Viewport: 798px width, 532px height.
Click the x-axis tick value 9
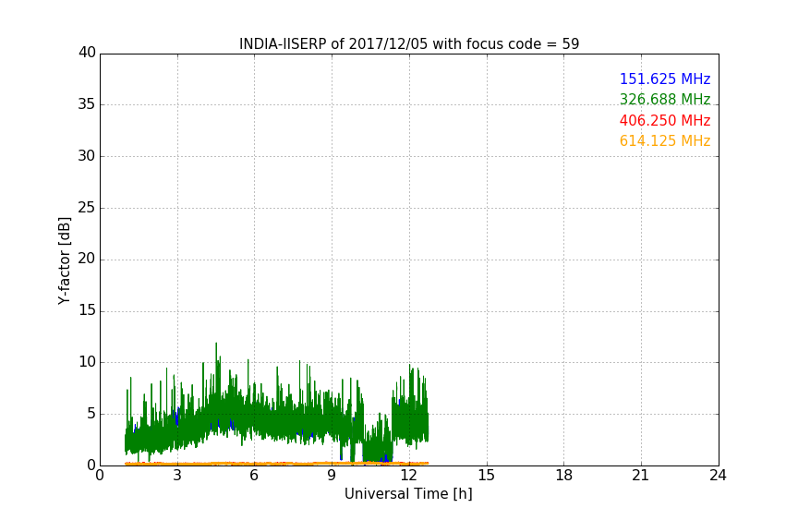(x=332, y=476)
